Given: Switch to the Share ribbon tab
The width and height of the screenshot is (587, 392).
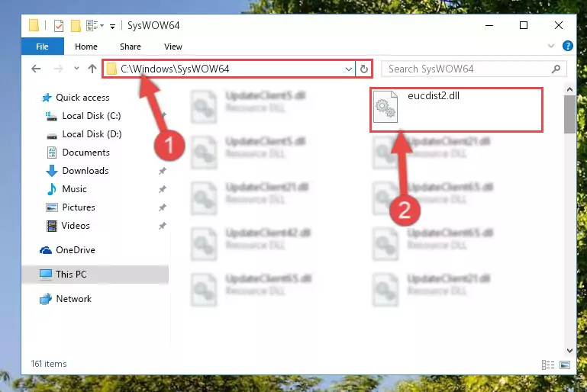Looking at the screenshot, I should click(131, 47).
